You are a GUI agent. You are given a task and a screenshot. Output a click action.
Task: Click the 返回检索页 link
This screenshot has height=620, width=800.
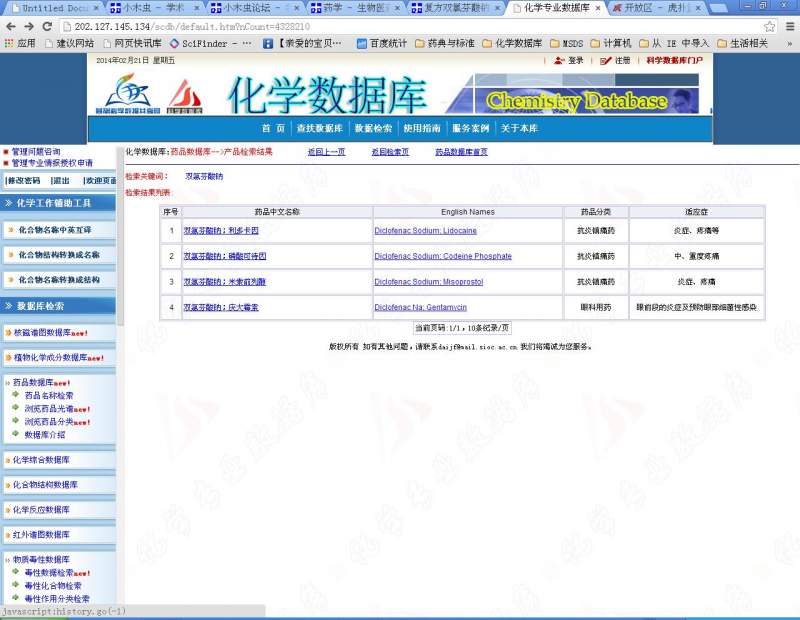click(x=390, y=152)
